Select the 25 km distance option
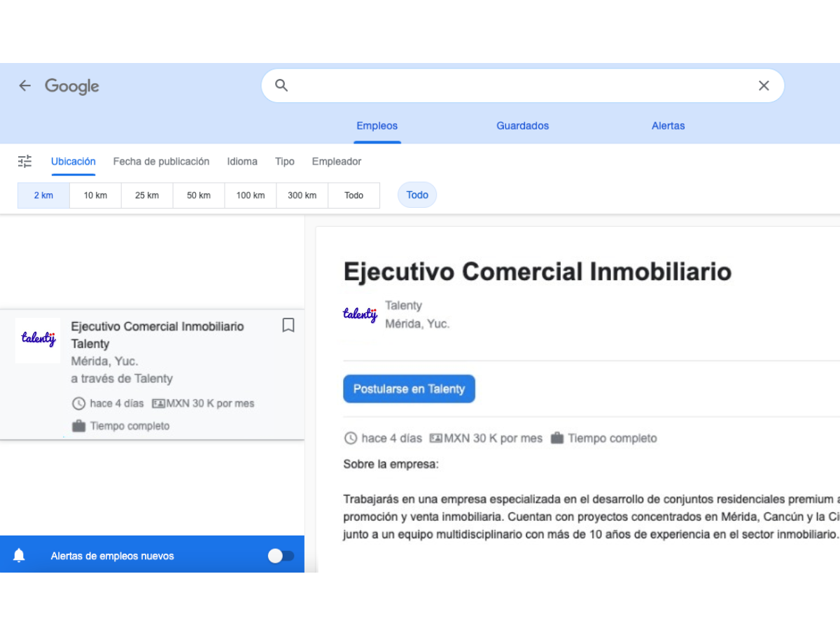This screenshot has height=630, width=840. (147, 195)
